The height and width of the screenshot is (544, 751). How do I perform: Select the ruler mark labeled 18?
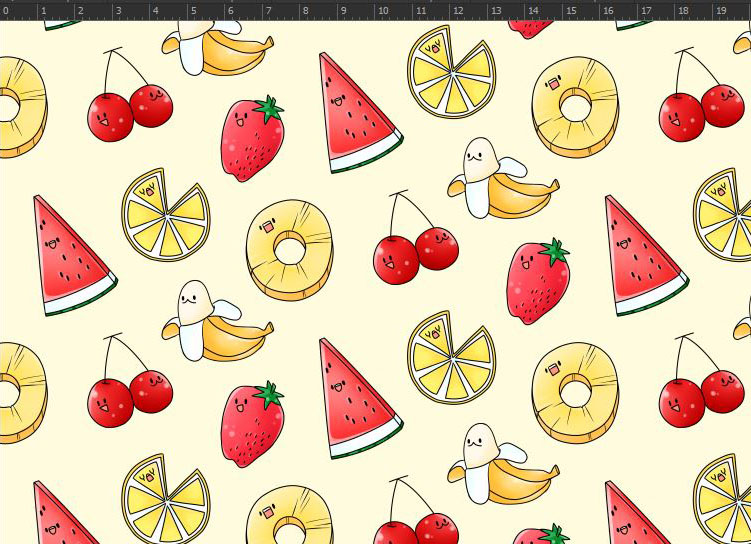684,11
